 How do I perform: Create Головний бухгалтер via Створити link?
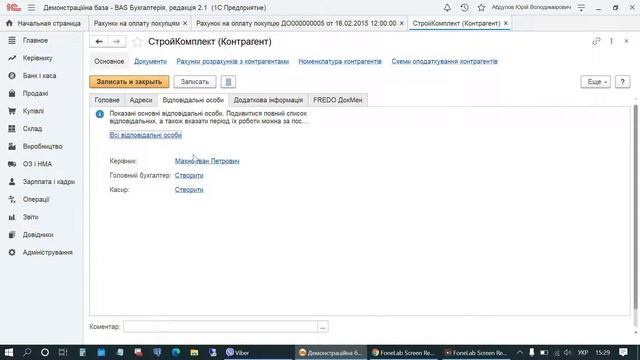189,176
